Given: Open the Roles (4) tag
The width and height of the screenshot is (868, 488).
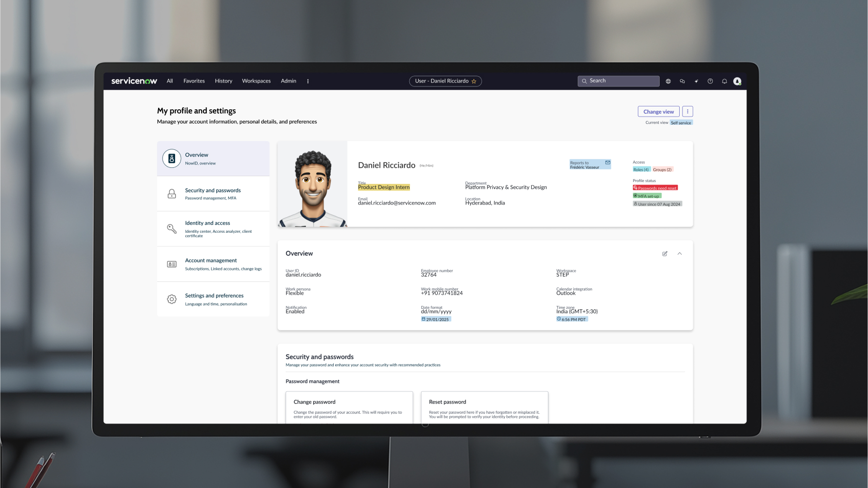Looking at the screenshot, I should [x=641, y=170].
